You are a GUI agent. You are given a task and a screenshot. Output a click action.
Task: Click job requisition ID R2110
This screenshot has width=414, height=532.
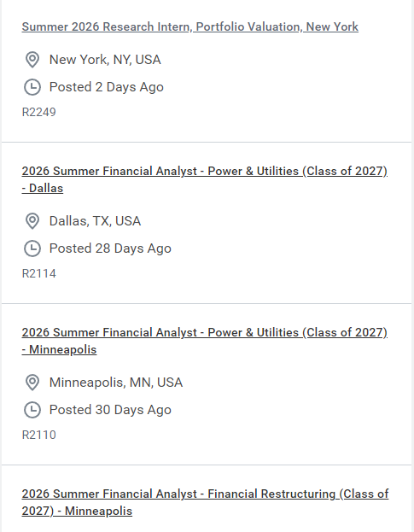(x=39, y=436)
